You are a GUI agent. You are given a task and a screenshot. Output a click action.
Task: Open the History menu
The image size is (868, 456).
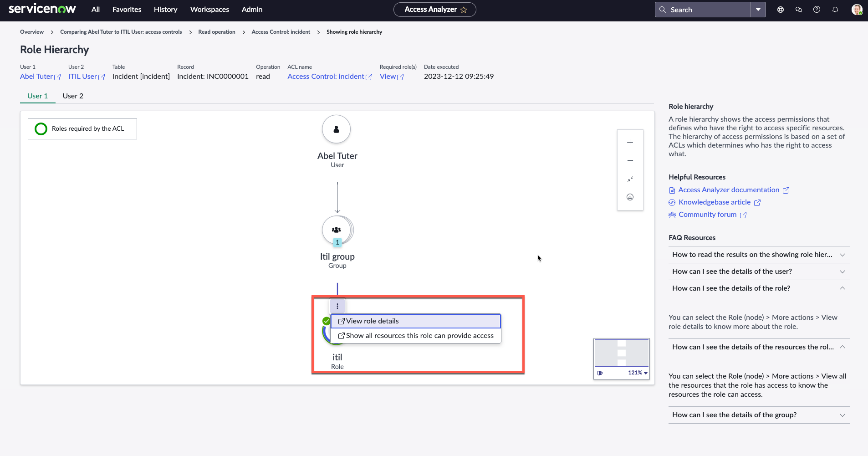tap(166, 10)
